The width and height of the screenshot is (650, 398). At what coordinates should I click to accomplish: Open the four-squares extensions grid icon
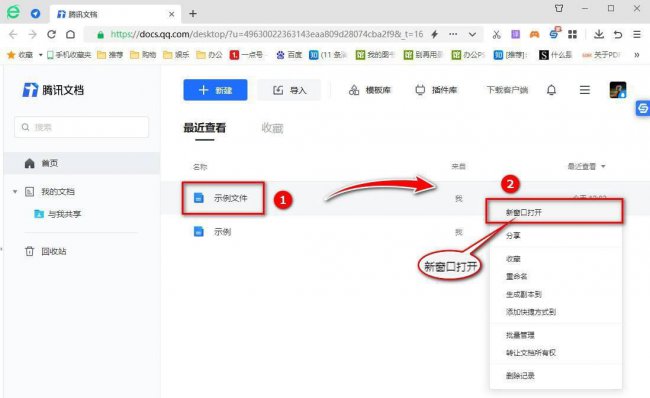click(x=572, y=34)
